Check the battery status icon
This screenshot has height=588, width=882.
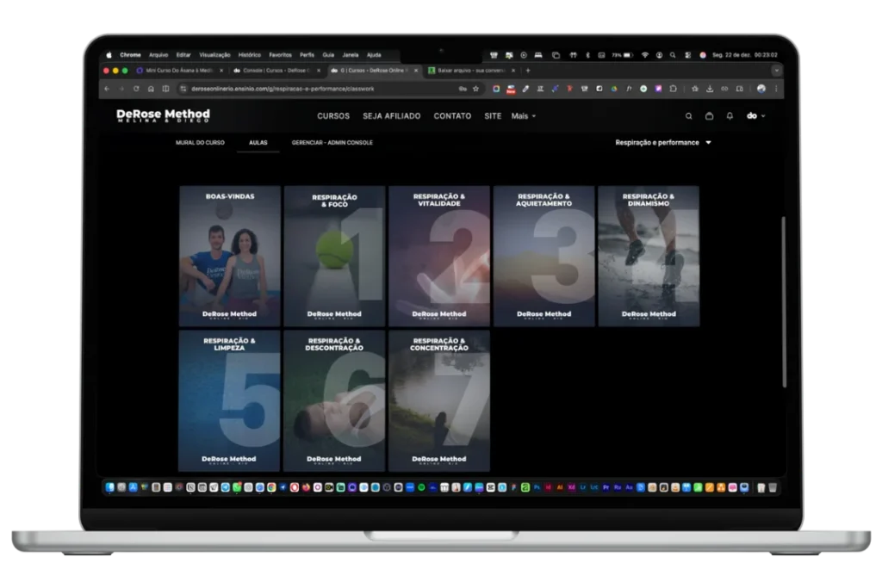tap(628, 55)
